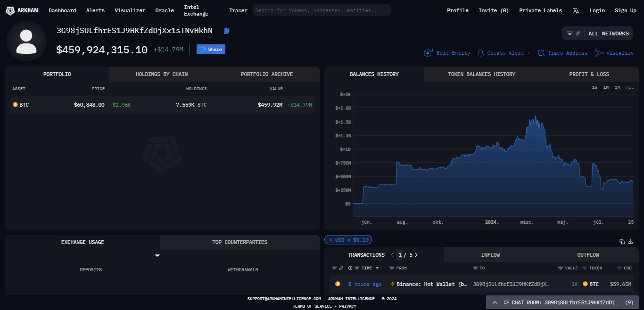Click the search tokens, addresses, entities field
Screen dimensions: 644x310
tap(322, 10)
